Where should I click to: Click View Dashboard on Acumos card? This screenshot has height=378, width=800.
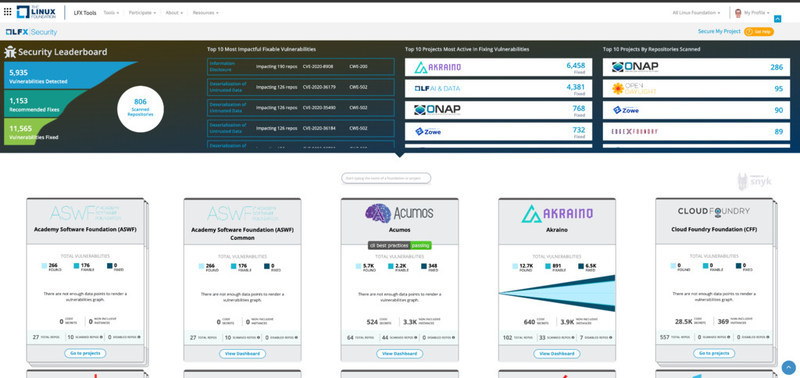(399, 354)
